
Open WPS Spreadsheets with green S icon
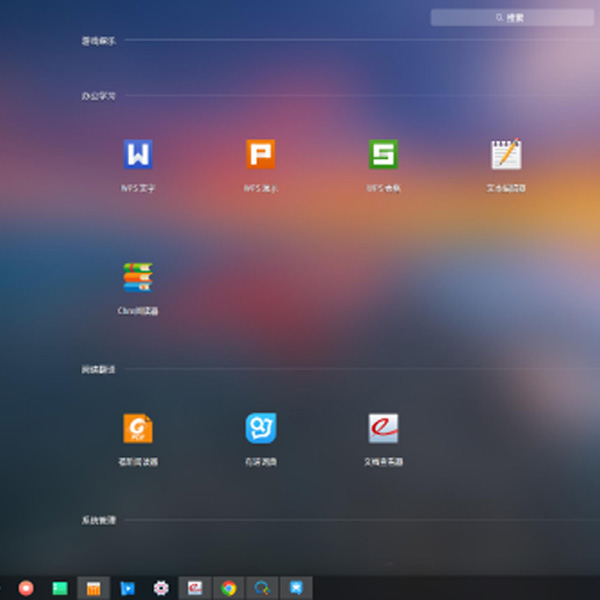click(x=383, y=155)
